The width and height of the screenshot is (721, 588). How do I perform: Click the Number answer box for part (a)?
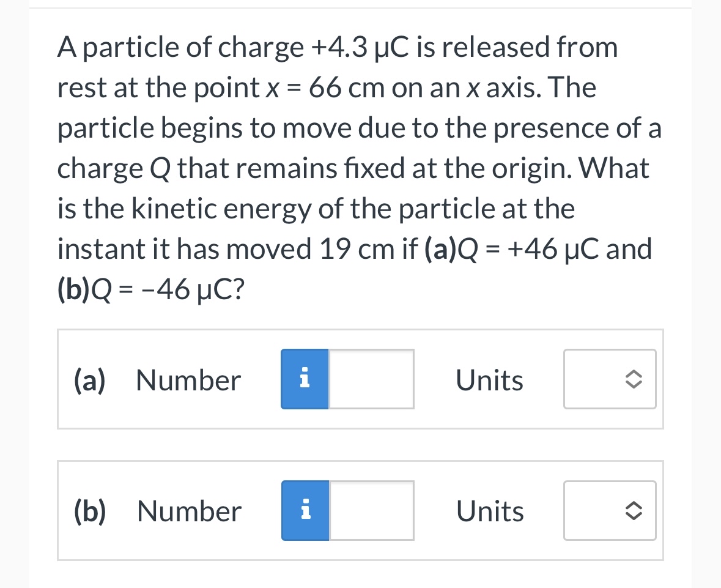pyautogui.click(x=372, y=379)
